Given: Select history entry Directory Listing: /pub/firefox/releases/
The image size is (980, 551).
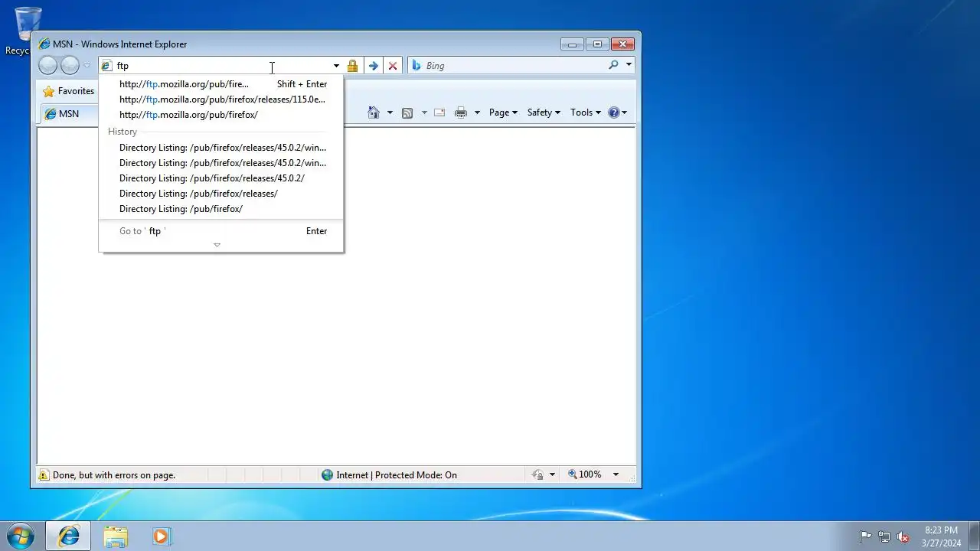Looking at the screenshot, I should click(221, 194).
